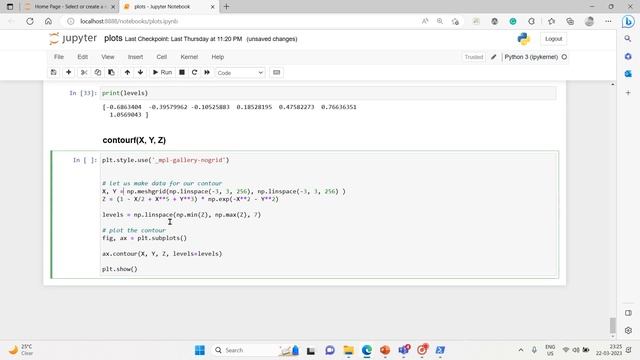Save notebook with the floppy disk icon

click(x=53, y=72)
